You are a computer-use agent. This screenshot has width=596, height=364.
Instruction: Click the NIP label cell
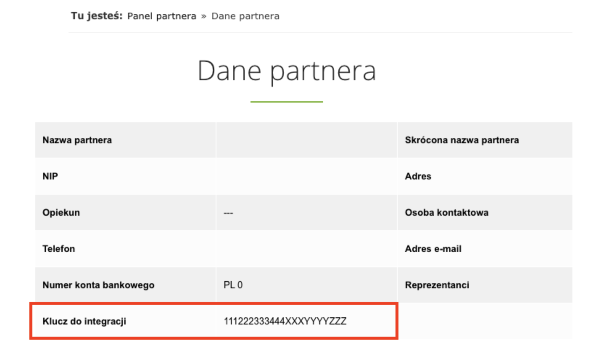[125, 176]
